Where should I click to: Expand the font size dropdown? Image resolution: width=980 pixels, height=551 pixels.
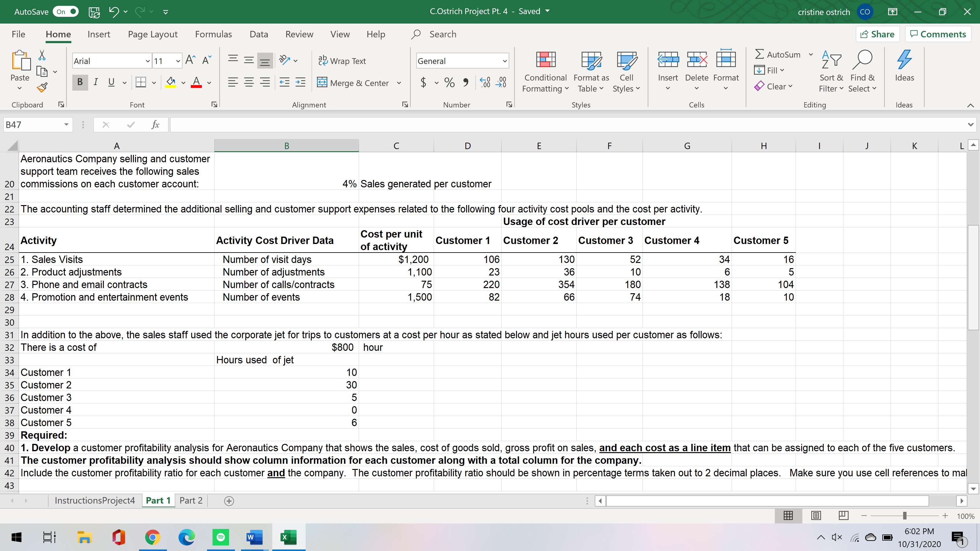[177, 61]
